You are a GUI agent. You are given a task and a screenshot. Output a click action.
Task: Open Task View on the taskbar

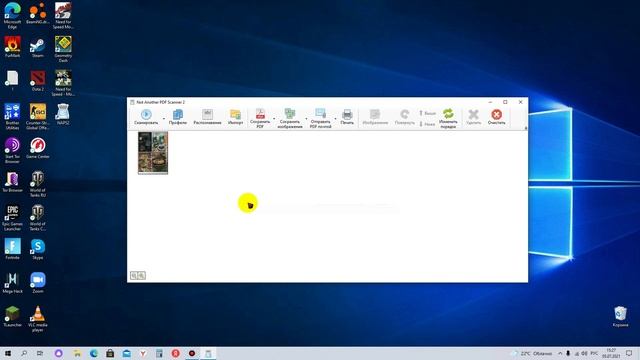click(40, 353)
